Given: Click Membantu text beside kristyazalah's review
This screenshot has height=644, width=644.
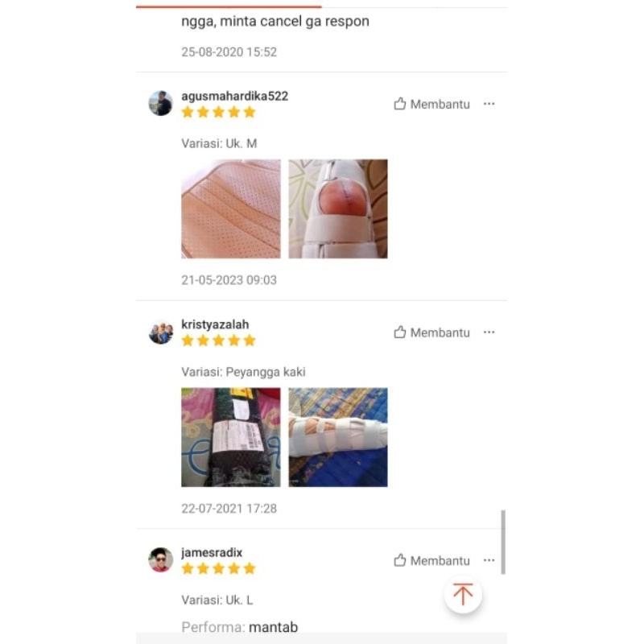Looking at the screenshot, I should pyautogui.click(x=440, y=332).
